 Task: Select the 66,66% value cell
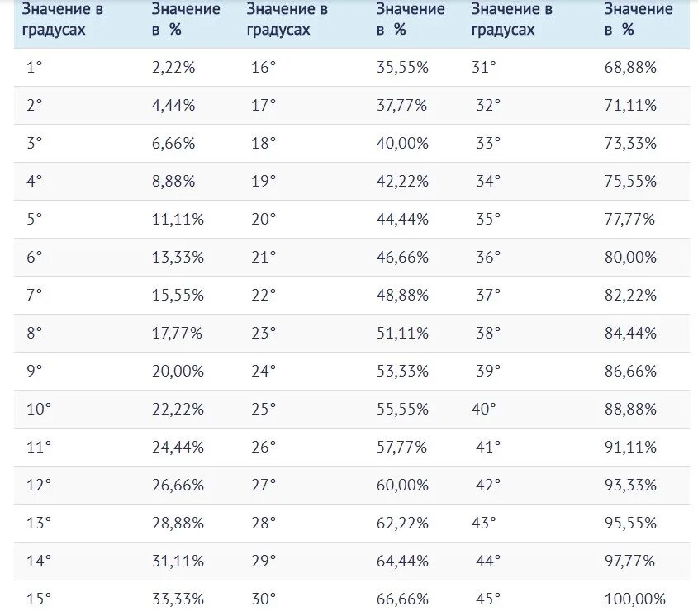tap(402, 599)
